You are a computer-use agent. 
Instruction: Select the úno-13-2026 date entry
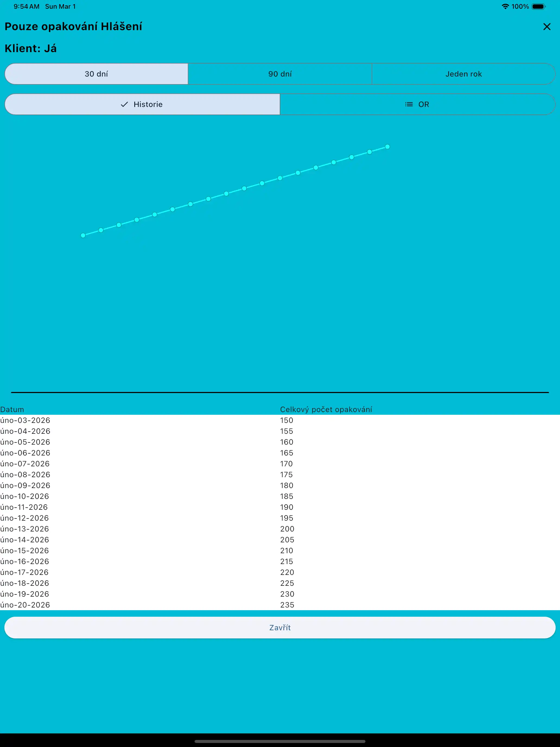25,529
